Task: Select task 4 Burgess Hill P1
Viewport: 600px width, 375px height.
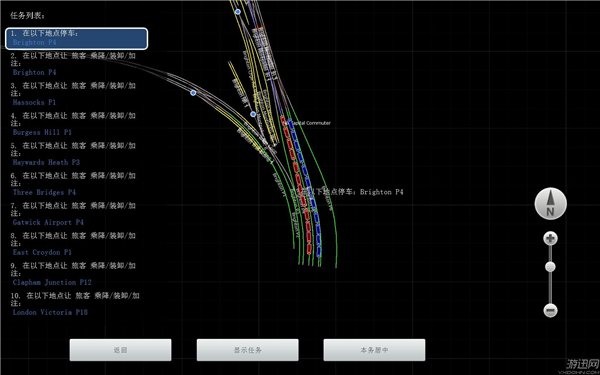Action: pyautogui.click(x=73, y=124)
